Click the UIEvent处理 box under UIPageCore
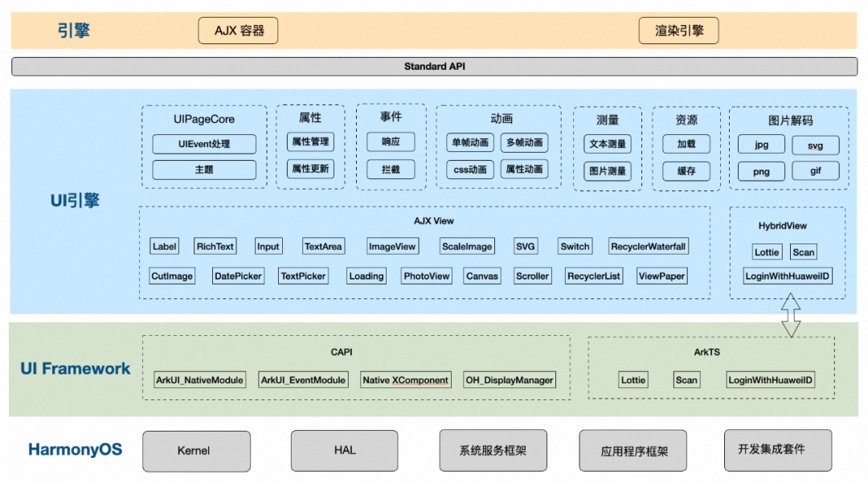The image size is (868, 483). [204, 144]
